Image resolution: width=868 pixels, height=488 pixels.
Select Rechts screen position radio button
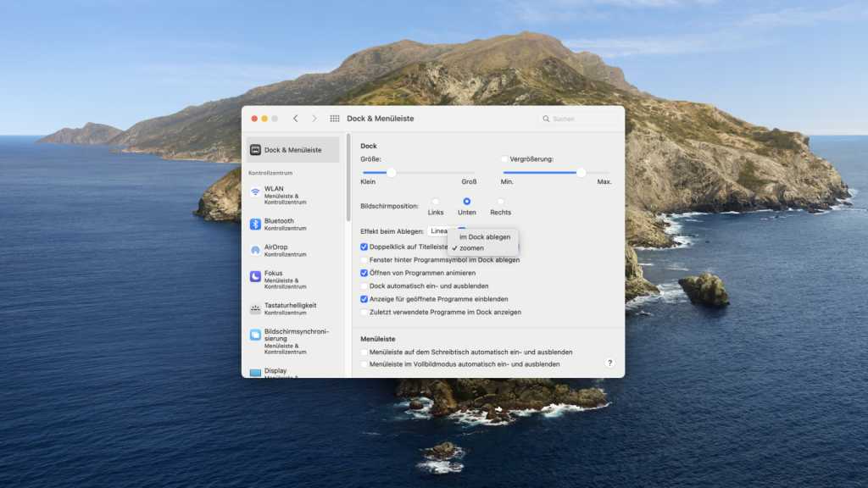[500, 202]
